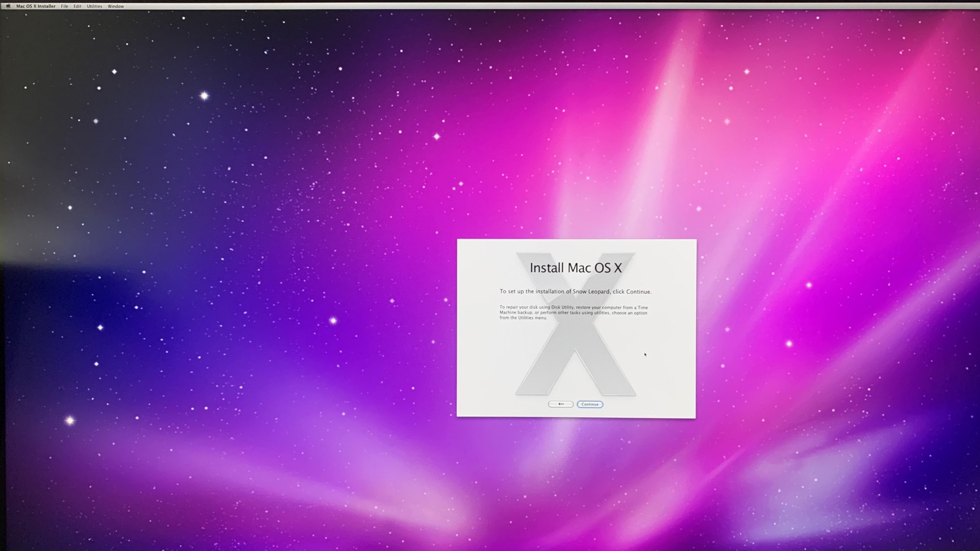Click 'Machine backup' words in repair paragraph
Viewport: 980px width, 551px height.
[x=515, y=312]
